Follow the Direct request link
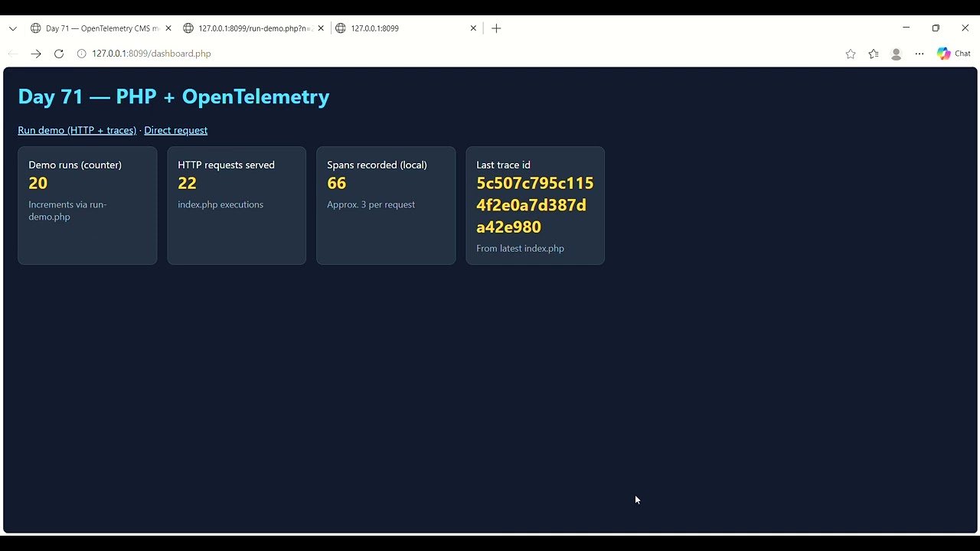Screen dimensions: 980x551 click(176, 130)
